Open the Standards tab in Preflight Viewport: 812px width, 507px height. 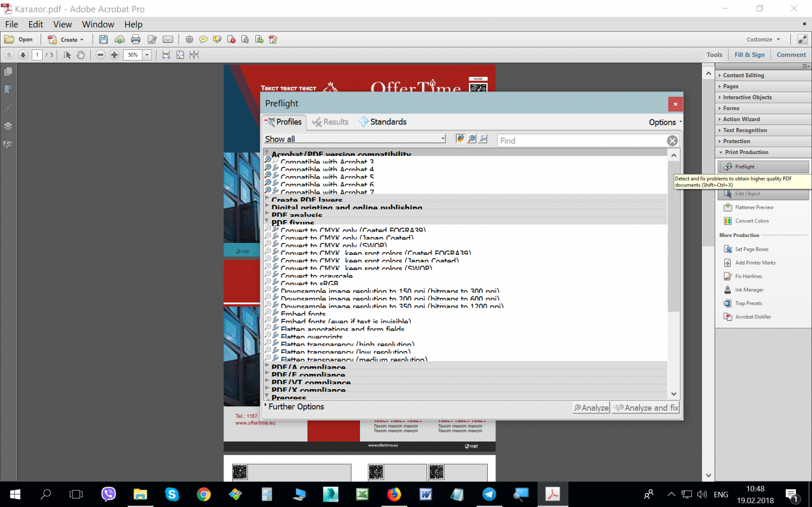pos(383,122)
